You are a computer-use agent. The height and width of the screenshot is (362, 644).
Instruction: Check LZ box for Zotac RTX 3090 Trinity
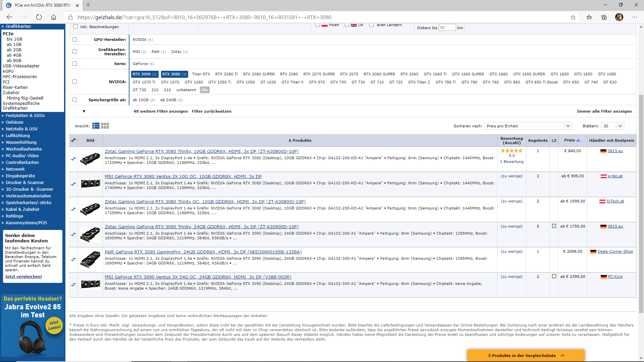pos(554,226)
